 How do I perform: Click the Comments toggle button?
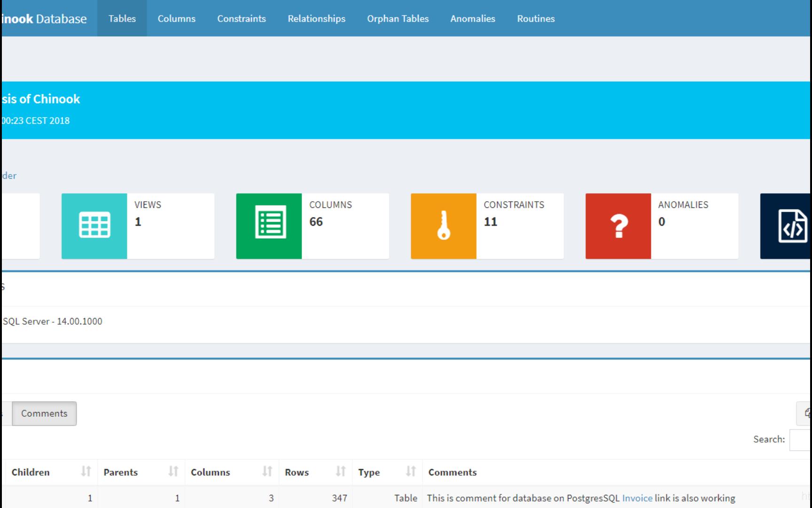[x=44, y=413]
